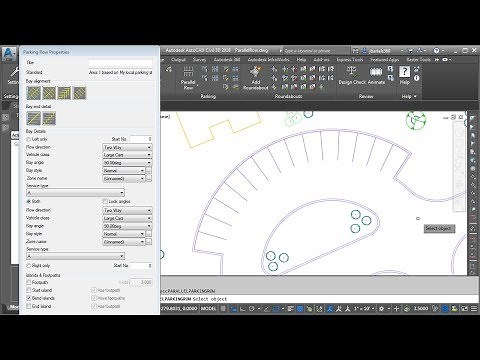Click ellipsis button beside Zone name under Left only
This screenshot has width=480, height=360.
click(149, 179)
